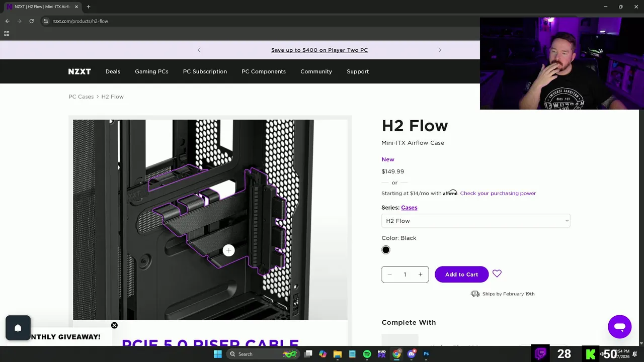Open the chat bubble widget
The image size is (644, 362).
point(619,327)
